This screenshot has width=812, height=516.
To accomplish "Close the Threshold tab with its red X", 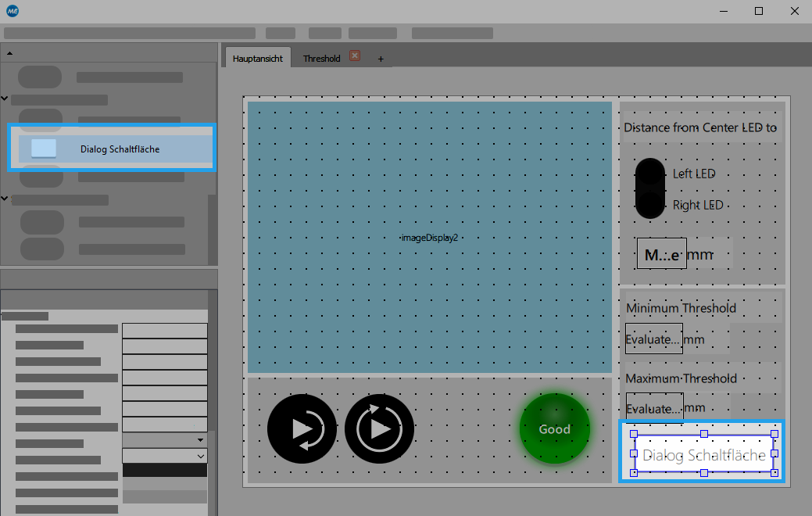I will click(x=355, y=56).
